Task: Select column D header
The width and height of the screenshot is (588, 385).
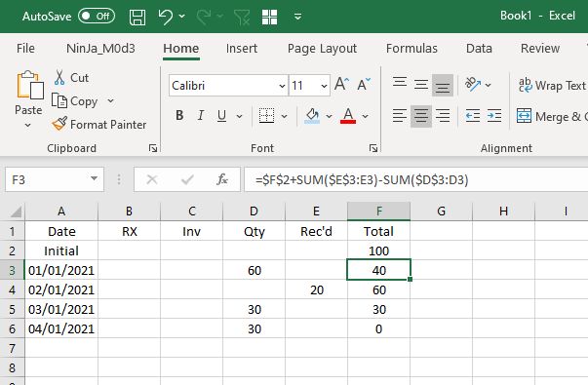Action: pyautogui.click(x=254, y=212)
